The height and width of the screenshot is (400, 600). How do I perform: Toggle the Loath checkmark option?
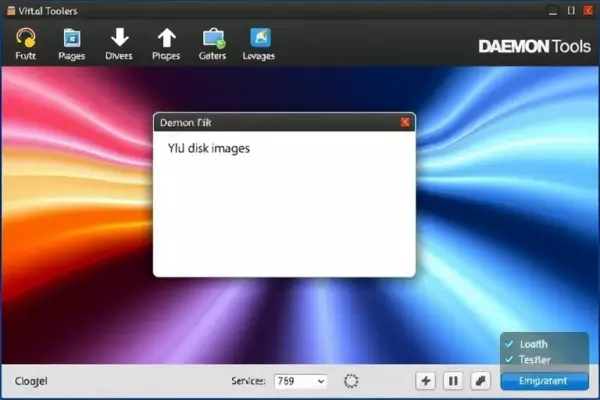click(527, 344)
